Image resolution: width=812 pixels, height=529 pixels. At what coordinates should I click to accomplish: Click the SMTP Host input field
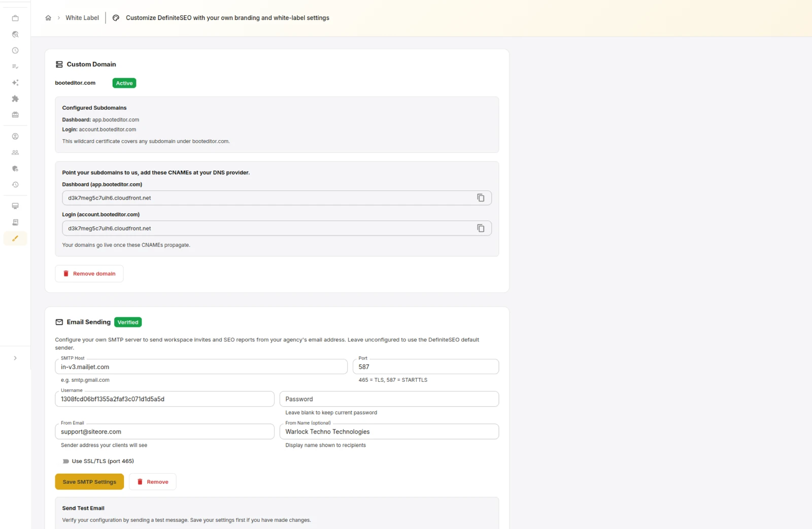(x=201, y=367)
